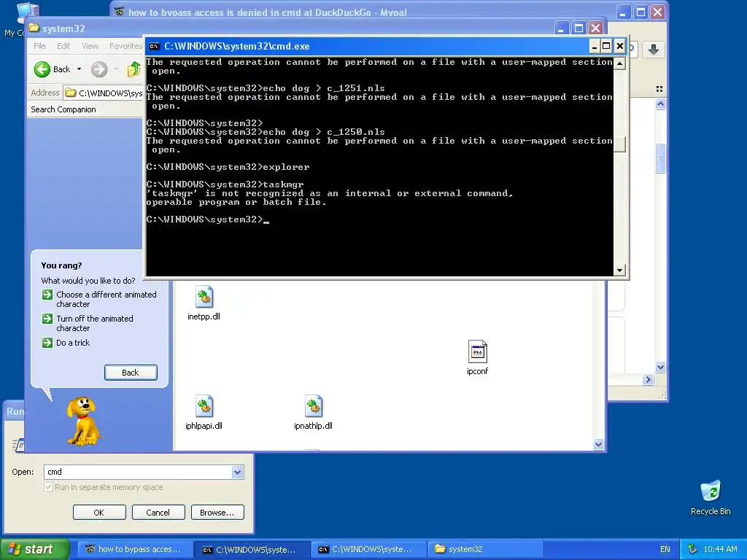Switch to the first cmd taskbar button

[252, 549]
